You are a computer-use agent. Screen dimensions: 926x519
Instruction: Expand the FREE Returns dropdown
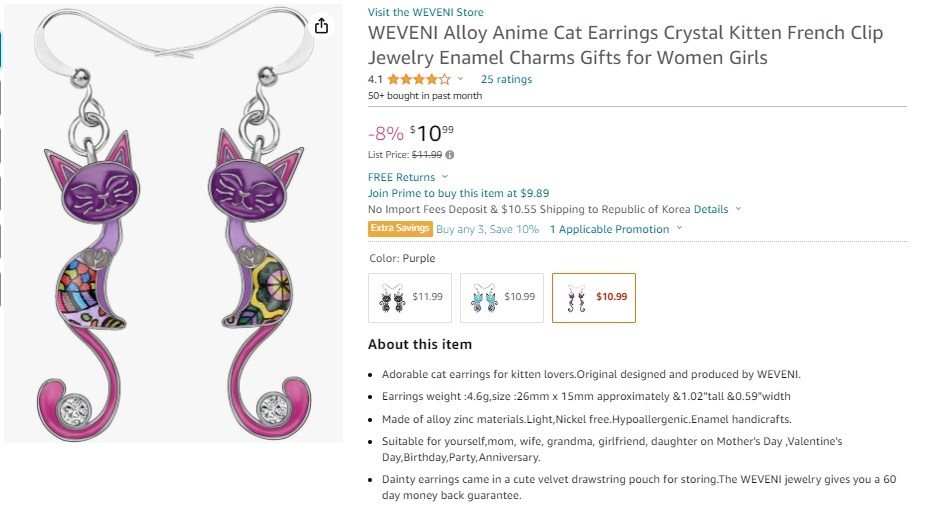pyautogui.click(x=445, y=177)
